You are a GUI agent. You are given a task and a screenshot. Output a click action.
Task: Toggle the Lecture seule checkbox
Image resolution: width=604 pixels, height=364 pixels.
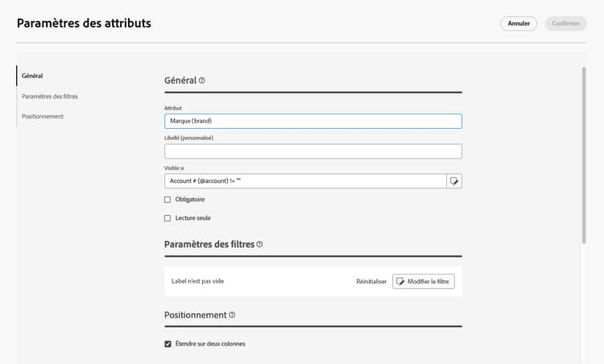[x=168, y=217]
